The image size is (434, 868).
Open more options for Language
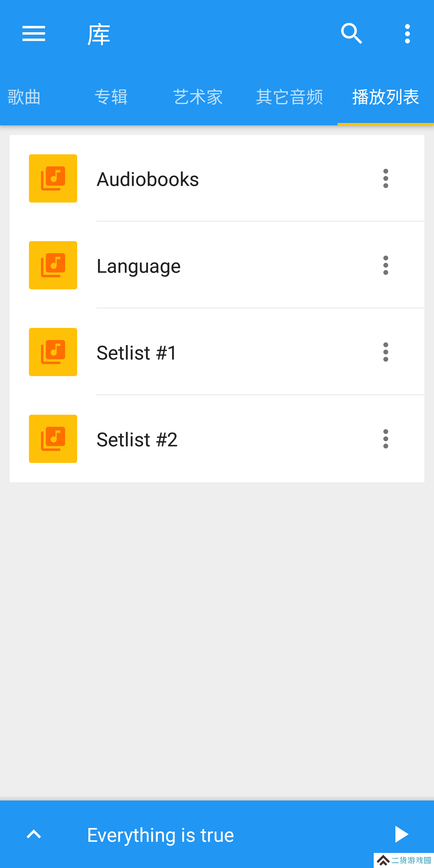[x=385, y=265]
